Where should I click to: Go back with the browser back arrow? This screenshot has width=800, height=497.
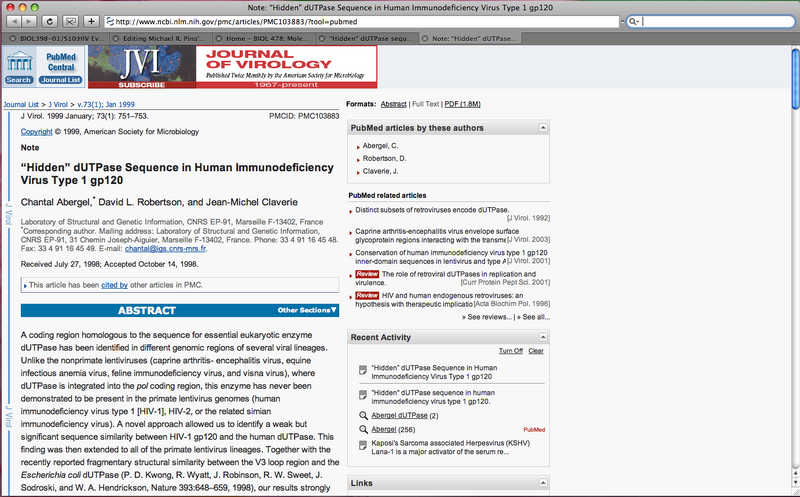point(13,21)
